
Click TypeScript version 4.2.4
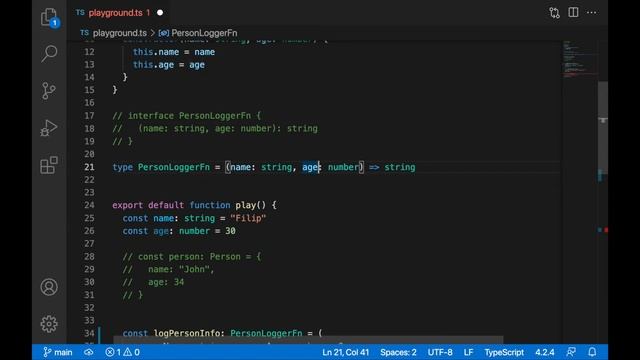544,352
